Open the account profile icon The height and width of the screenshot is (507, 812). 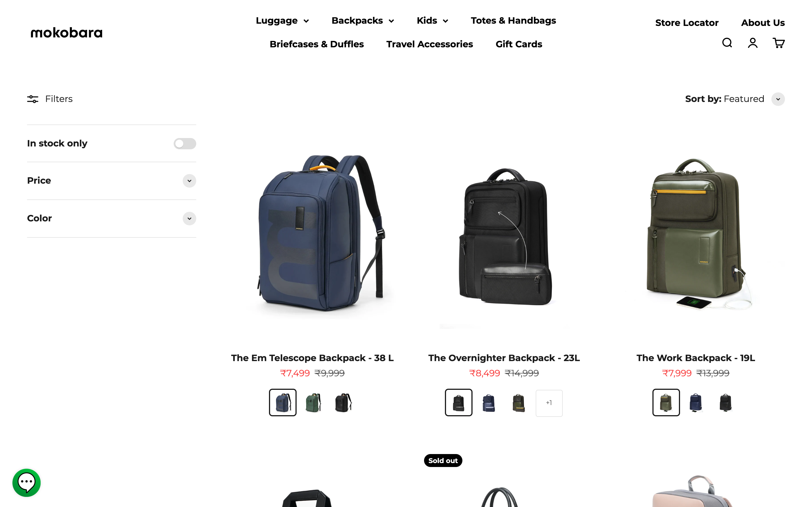point(753,43)
